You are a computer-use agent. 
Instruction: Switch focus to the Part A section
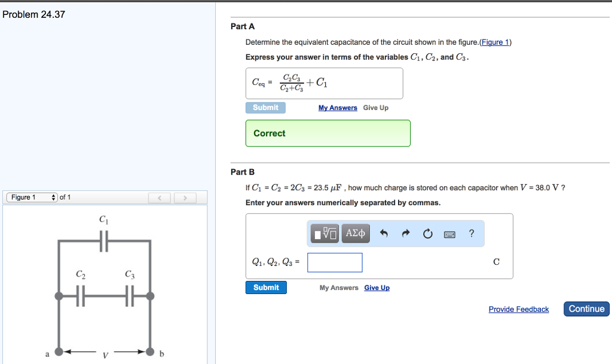click(x=241, y=26)
